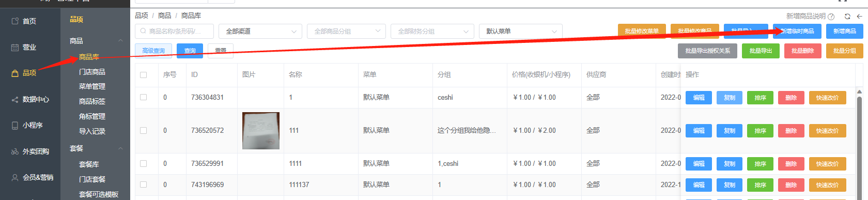This screenshot has height=200, width=868.
Task: Select 品项 bag icon in sidebar
Action: 15,73
